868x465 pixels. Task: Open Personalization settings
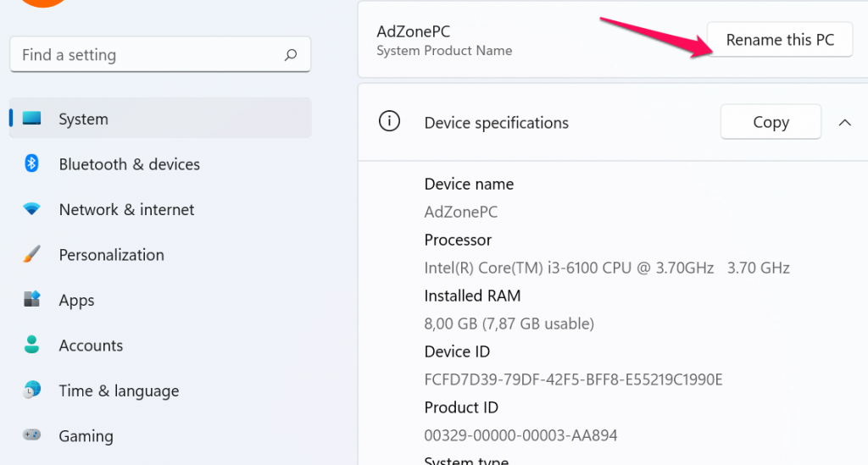(160, 254)
